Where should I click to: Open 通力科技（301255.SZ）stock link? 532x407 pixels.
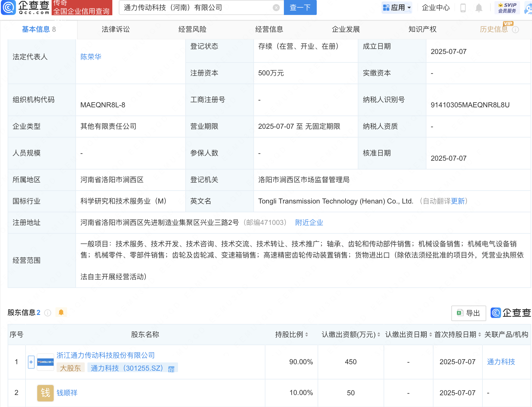coord(127,368)
